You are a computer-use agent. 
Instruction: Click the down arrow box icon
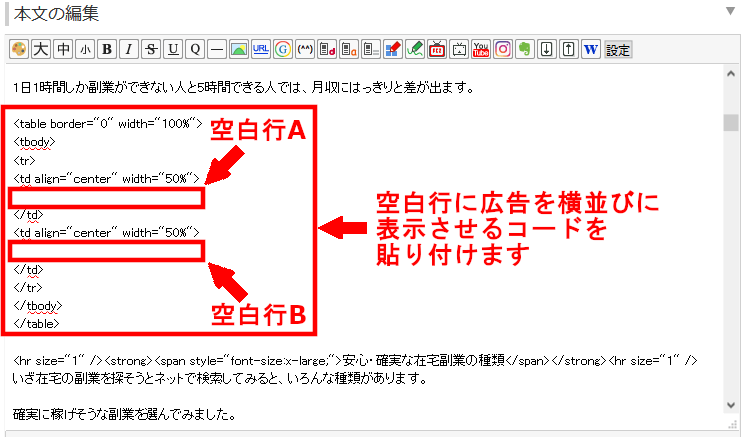tap(547, 49)
